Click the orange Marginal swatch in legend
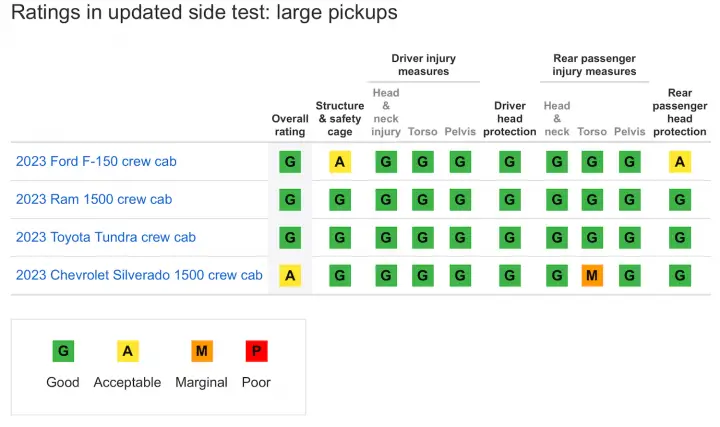 (x=202, y=351)
